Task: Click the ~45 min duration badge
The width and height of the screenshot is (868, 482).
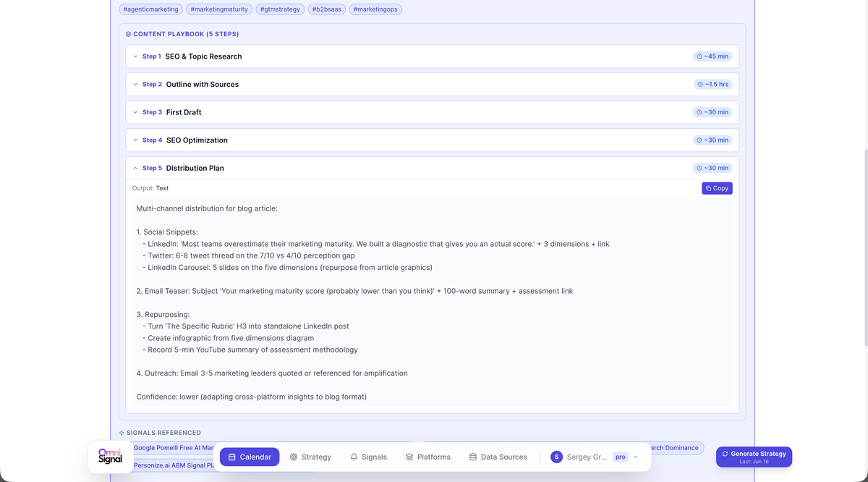Action: point(712,56)
